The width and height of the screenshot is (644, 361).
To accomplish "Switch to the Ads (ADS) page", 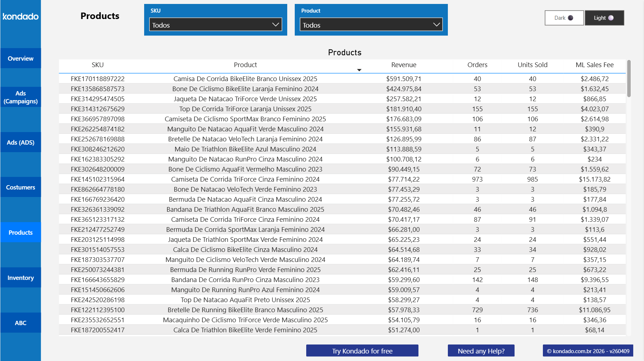I will click(x=20, y=142).
